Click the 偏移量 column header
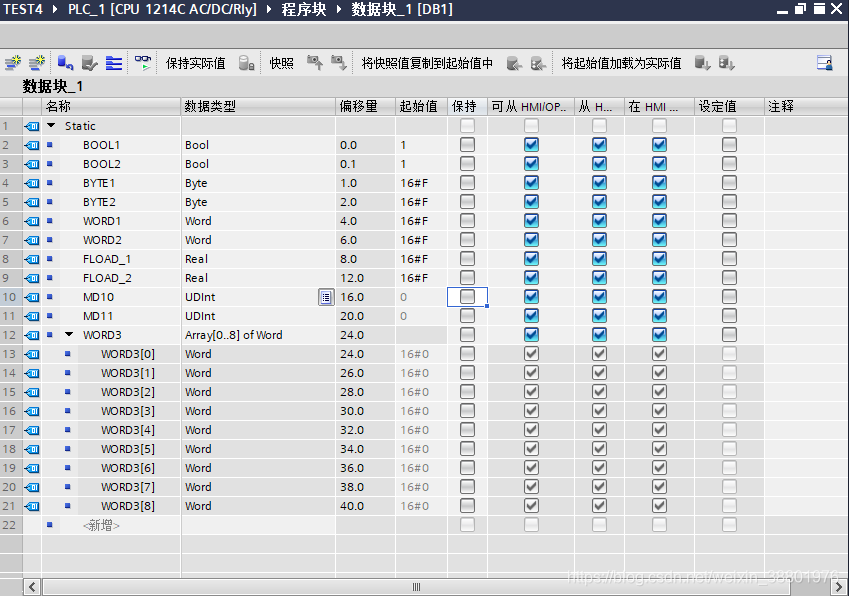 pyautogui.click(x=365, y=107)
